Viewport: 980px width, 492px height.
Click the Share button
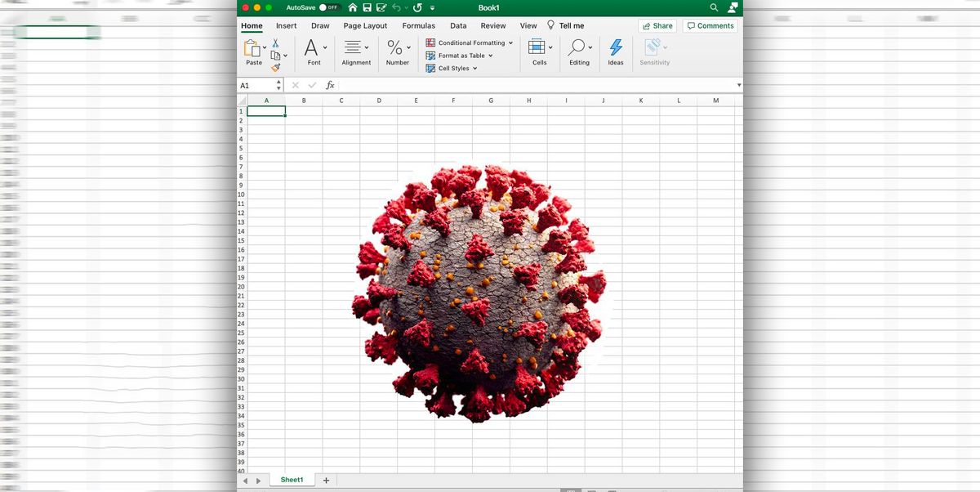coord(657,25)
